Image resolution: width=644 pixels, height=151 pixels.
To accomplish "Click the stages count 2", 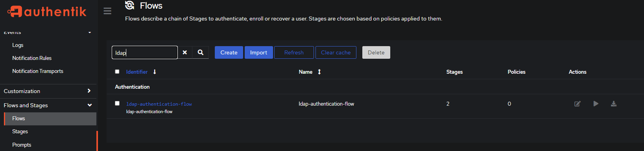I will point(448,104).
